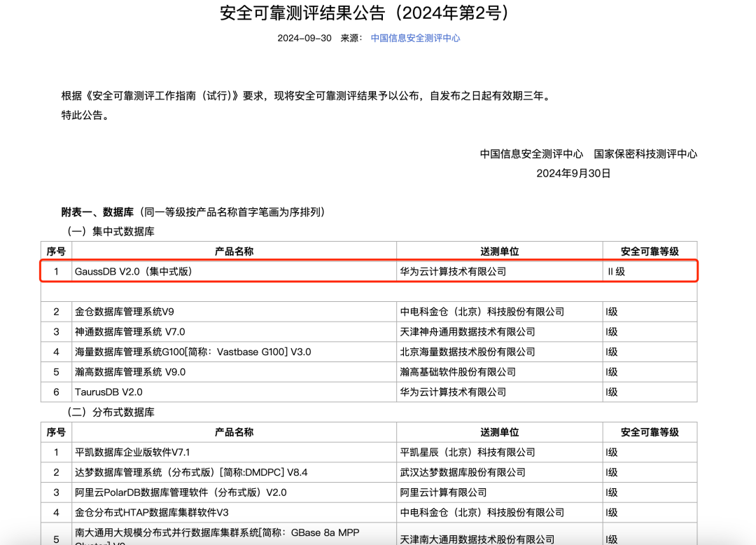Viewport: 756px width, 545px height.
Task: Open the 中国信息安全测评中心 source link
Action: [415, 38]
